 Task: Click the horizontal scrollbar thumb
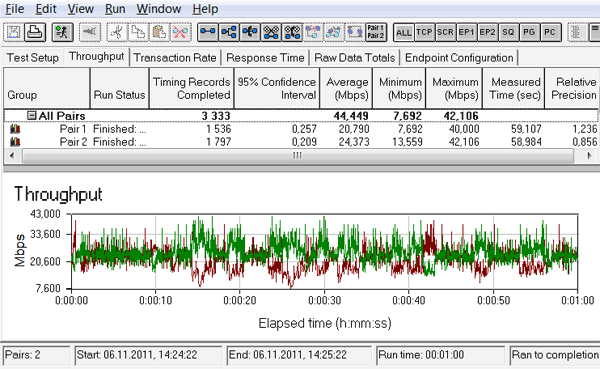click(x=298, y=156)
